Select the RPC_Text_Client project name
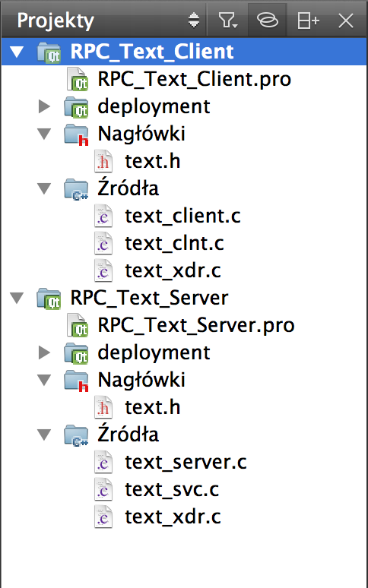This screenshot has width=368, height=588. point(152,52)
